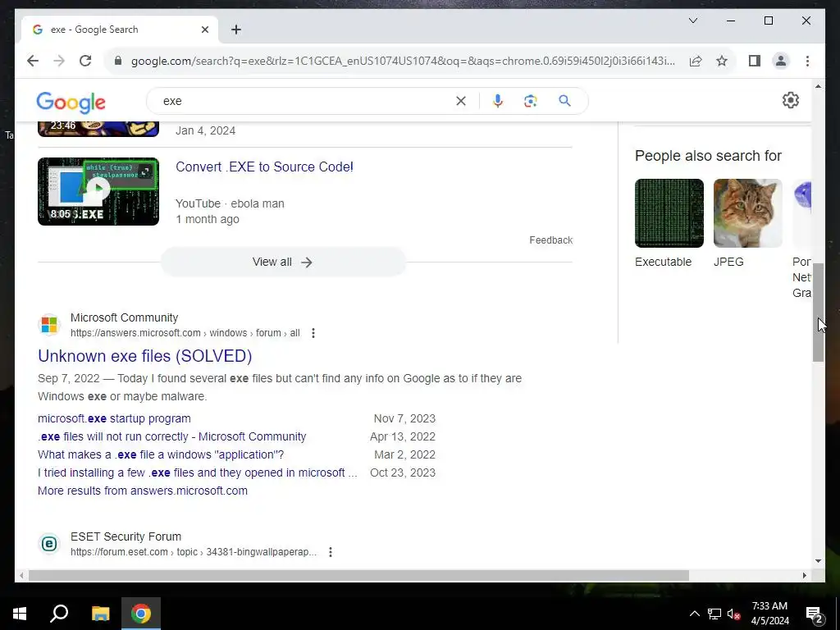Close the exe - Google Search tab
Viewport: 840px width, 630px height.
pos(204,30)
